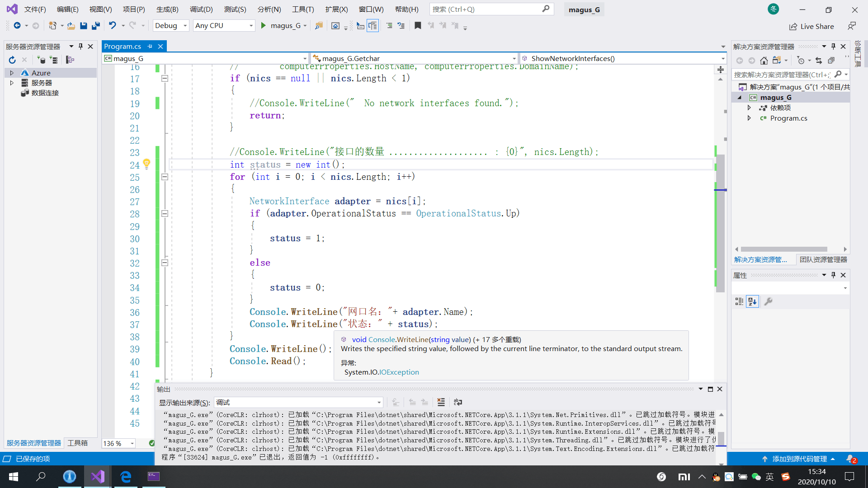The width and height of the screenshot is (868, 488).
Task: Open the 文件(F) menu
Action: [35, 9]
